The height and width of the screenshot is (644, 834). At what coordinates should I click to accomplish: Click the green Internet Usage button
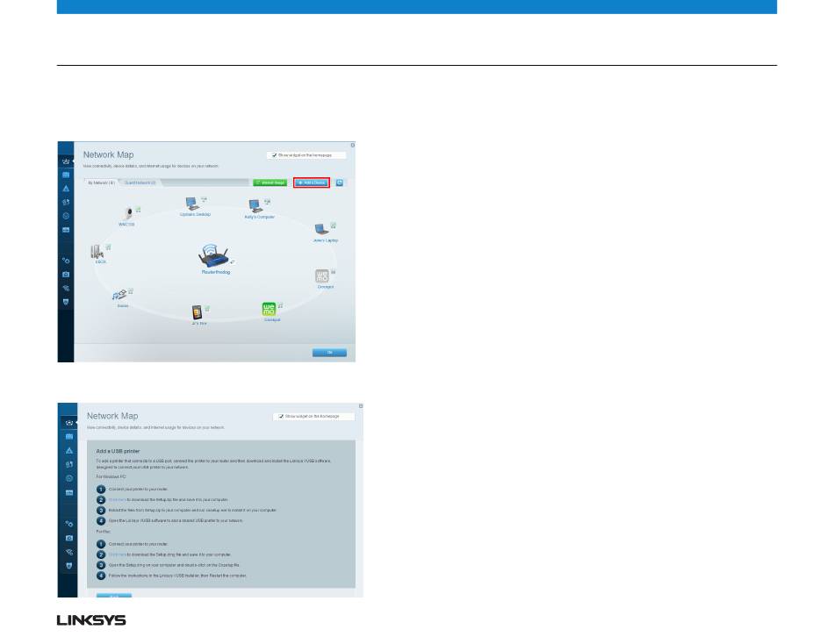tap(270, 182)
